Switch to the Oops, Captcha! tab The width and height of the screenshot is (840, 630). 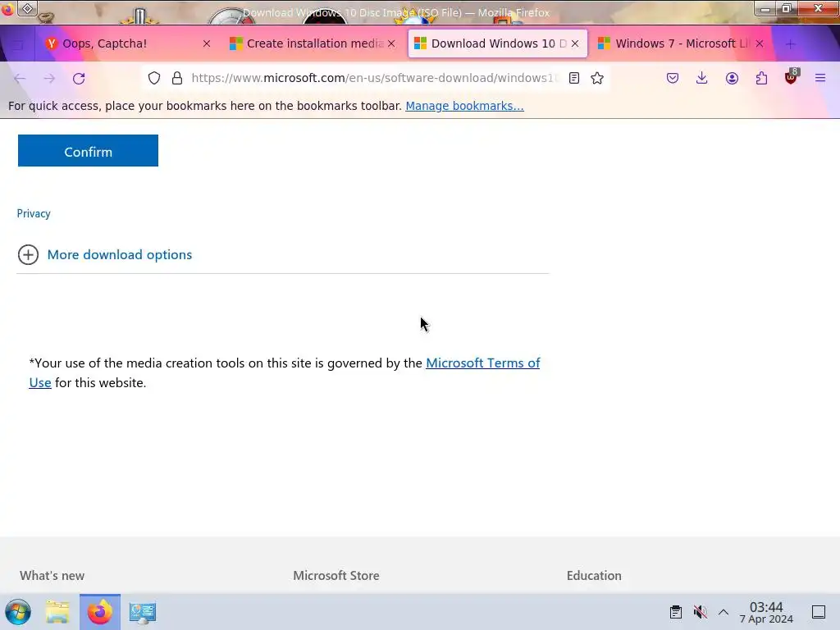[x=129, y=44]
